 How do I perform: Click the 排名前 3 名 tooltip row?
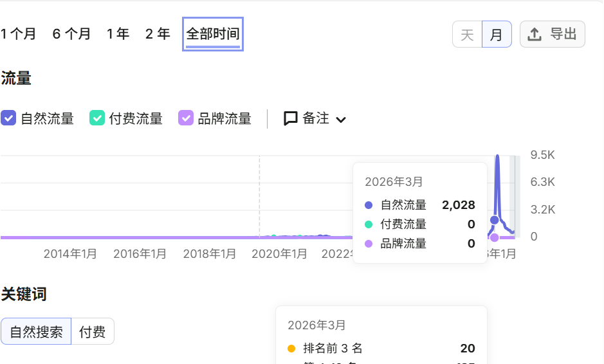point(381,348)
